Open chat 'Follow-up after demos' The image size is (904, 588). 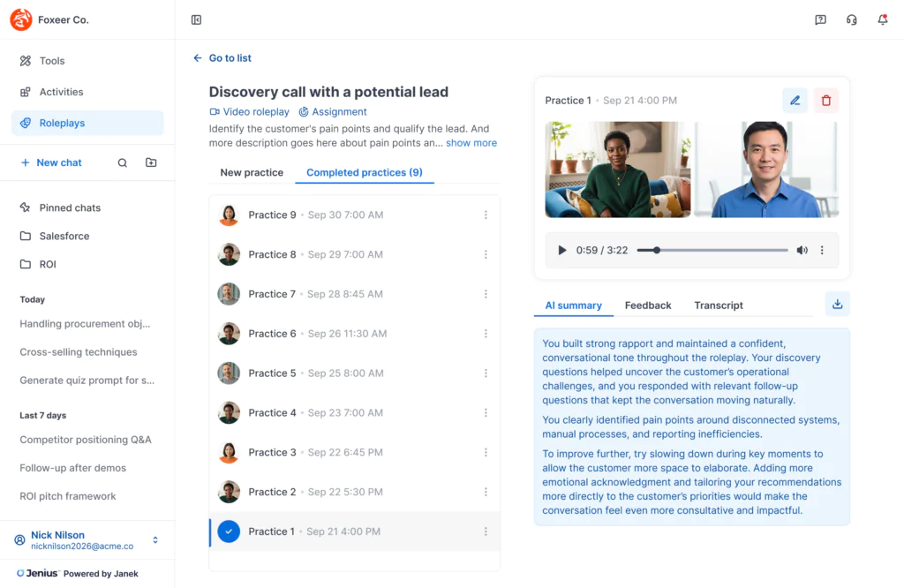pyautogui.click(x=72, y=468)
